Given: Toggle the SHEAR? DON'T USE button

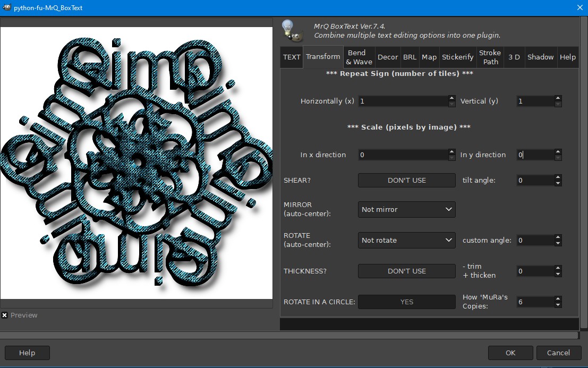Looking at the screenshot, I should [406, 180].
